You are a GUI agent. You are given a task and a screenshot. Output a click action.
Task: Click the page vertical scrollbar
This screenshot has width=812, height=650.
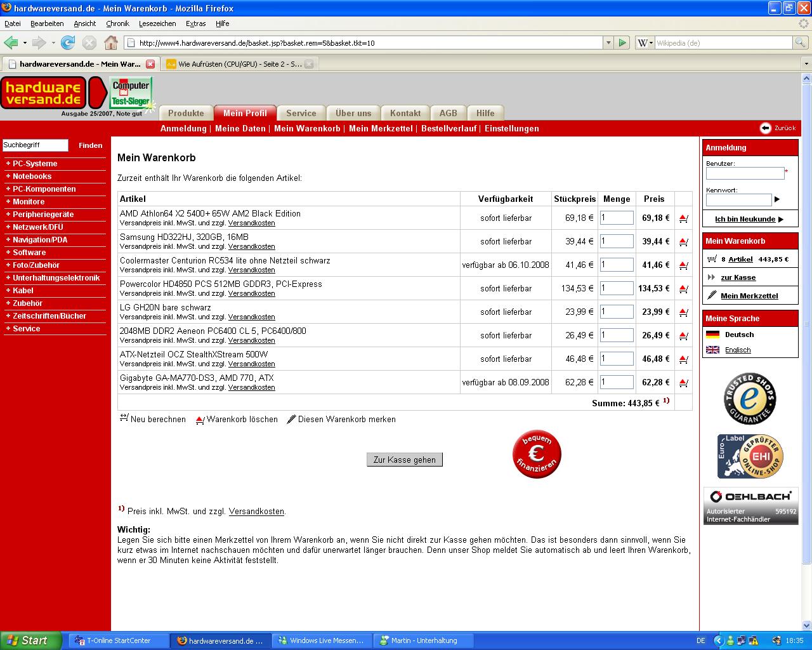tap(806, 324)
